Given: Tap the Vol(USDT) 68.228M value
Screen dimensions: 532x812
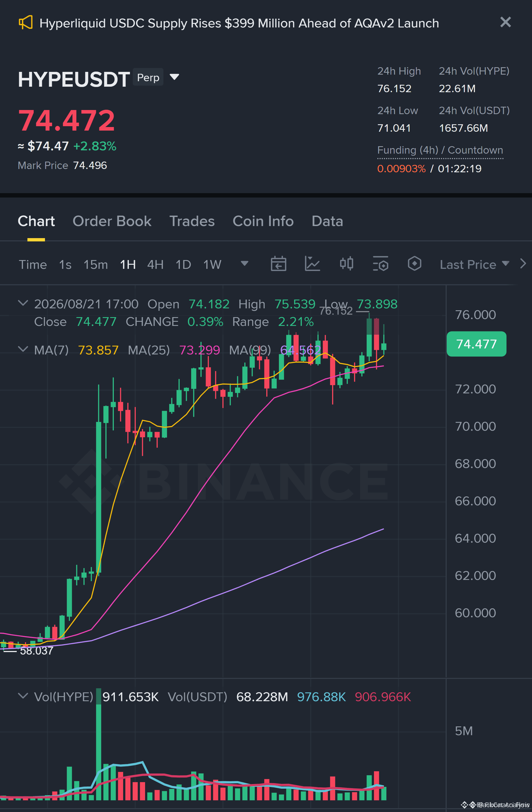Looking at the screenshot, I should tap(262, 697).
